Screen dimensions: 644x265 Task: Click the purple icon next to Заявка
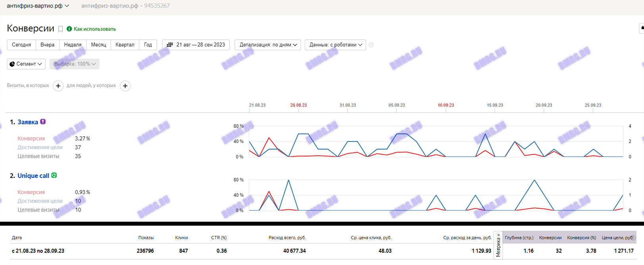(43, 122)
